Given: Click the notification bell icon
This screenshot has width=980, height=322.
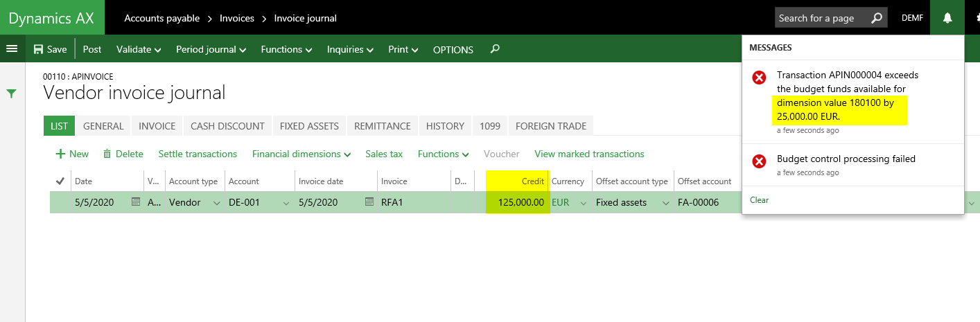Looking at the screenshot, I should [x=947, y=18].
